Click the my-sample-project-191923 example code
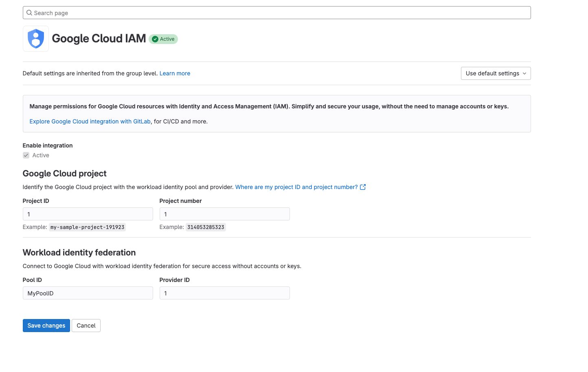Screen dimensions: 588x372 (87, 227)
